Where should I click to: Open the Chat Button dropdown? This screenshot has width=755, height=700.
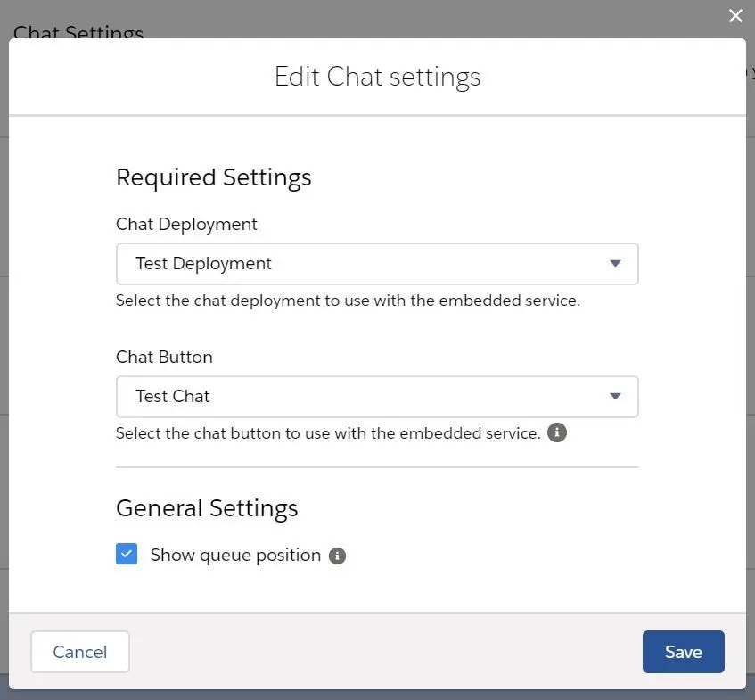[x=377, y=397]
